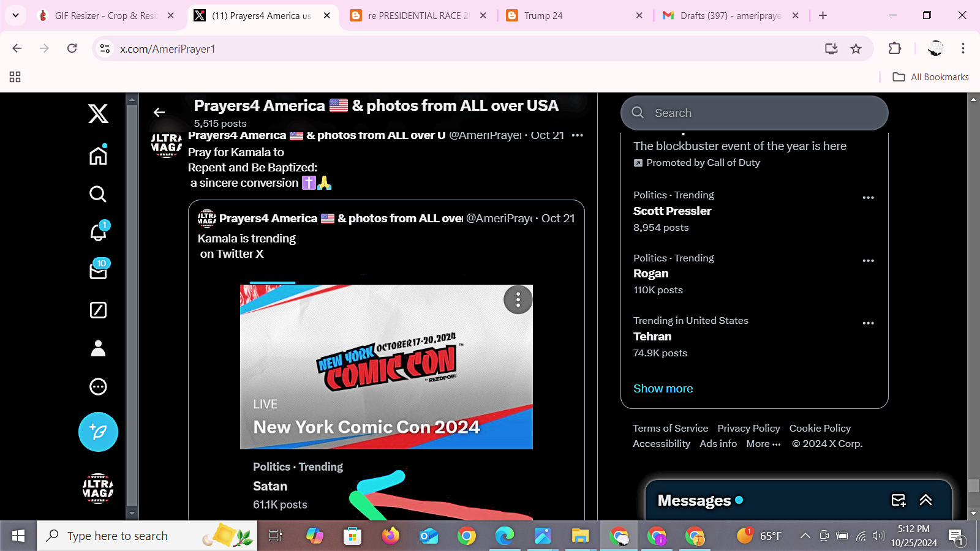Play the New York Comic Con video

pyautogui.click(x=386, y=367)
